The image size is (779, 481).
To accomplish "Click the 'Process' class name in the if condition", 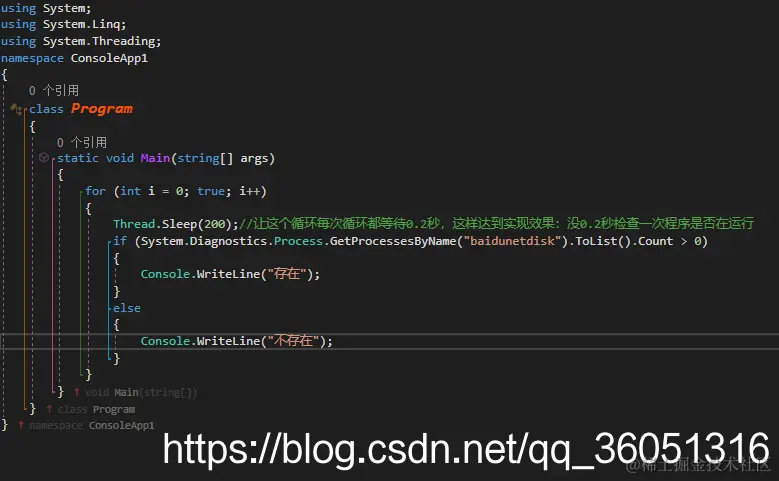I will (x=298, y=241).
